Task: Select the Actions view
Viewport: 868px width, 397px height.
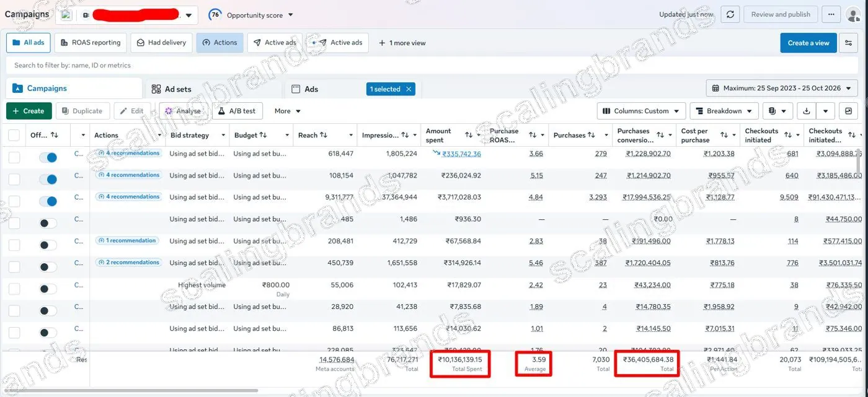Action: 220,43
